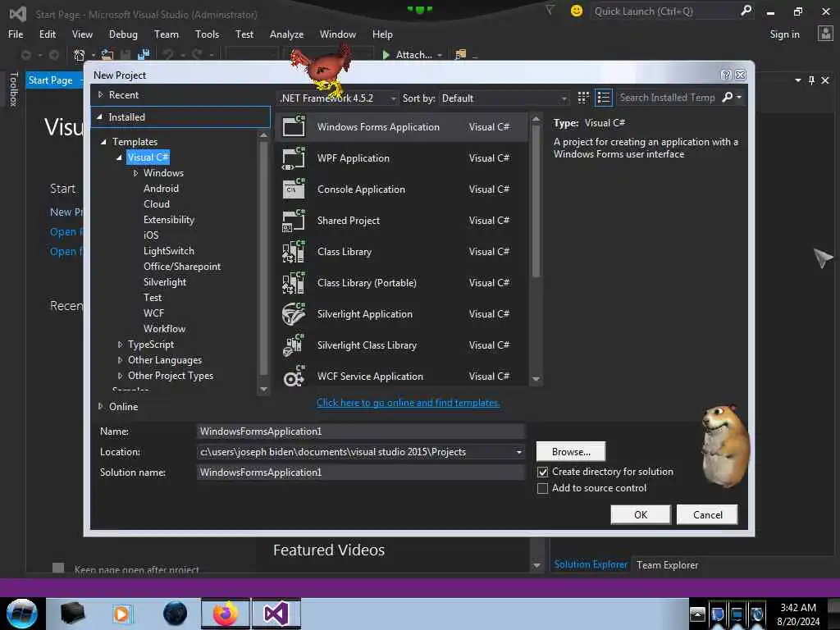Viewport: 840px width, 630px height.
Task: Edit the Solution name field
Action: [361, 472]
